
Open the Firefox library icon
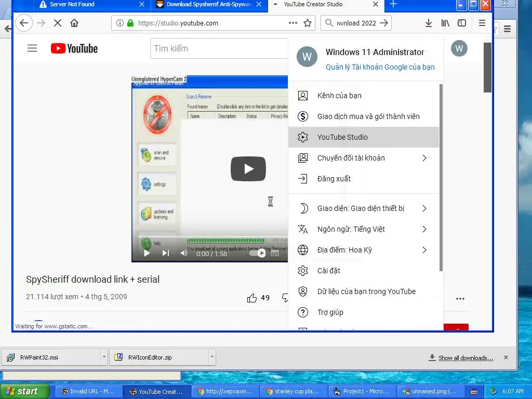tap(445, 23)
